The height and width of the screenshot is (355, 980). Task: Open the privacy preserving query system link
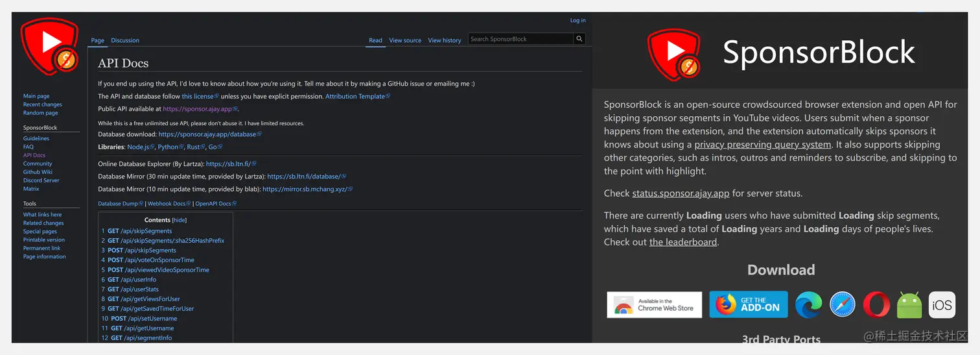point(763,145)
